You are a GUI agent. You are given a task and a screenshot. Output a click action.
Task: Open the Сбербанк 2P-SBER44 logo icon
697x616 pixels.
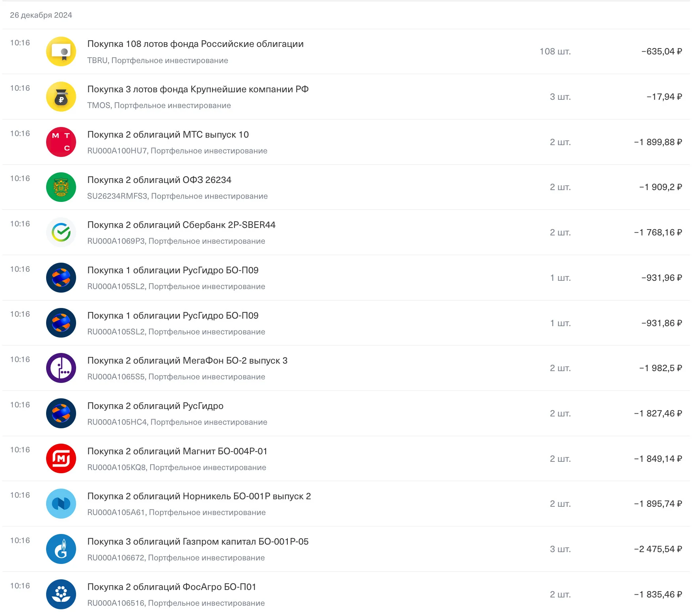point(61,232)
